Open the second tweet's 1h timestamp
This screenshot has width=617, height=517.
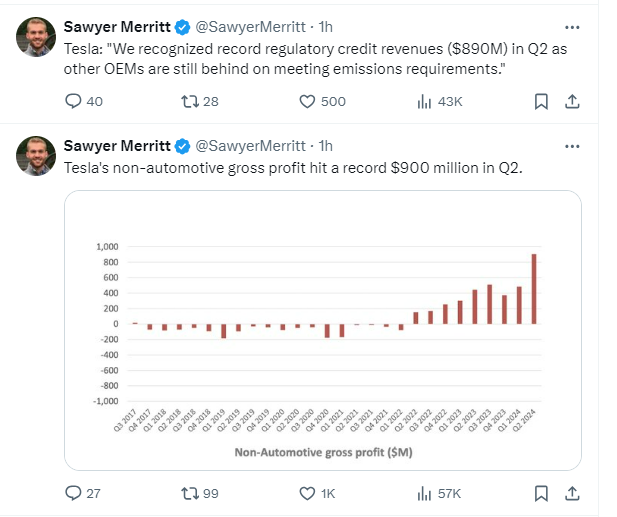(325, 146)
